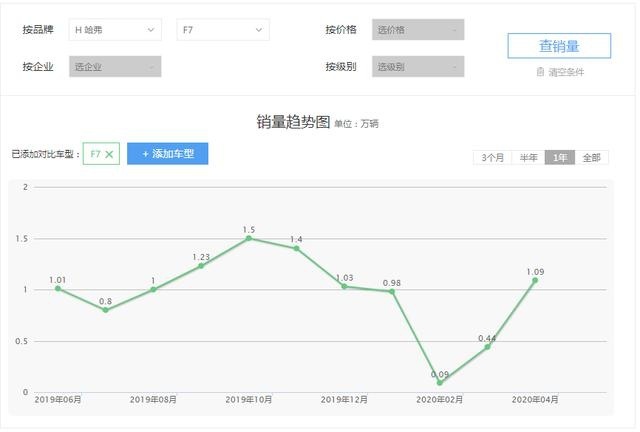Open the 选级别 class dropdown
Viewport: 640px width, 432px height.
coord(418,67)
